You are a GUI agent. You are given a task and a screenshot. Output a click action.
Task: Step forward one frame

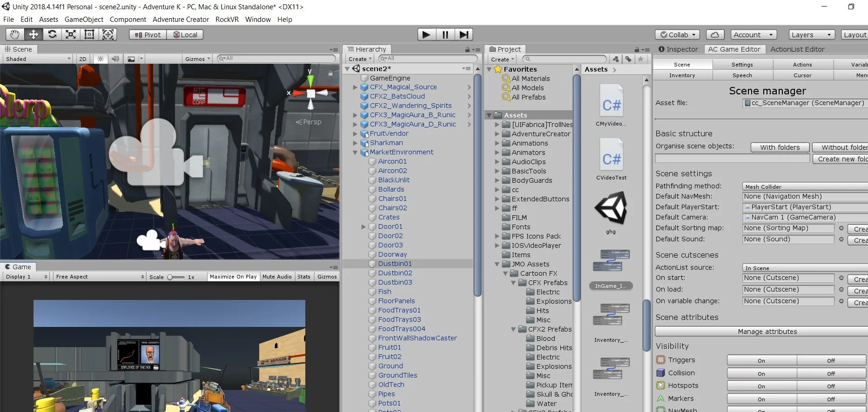pyautogui.click(x=464, y=34)
